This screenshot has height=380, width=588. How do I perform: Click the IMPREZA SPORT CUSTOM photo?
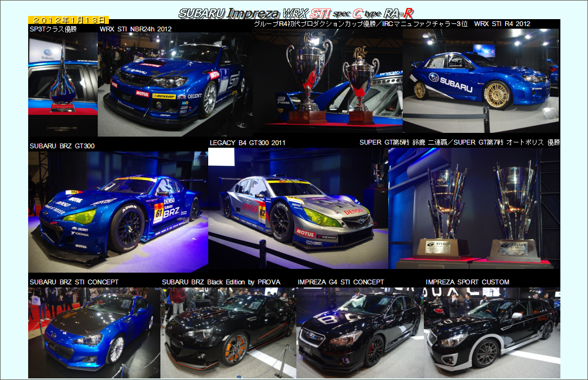point(492,333)
